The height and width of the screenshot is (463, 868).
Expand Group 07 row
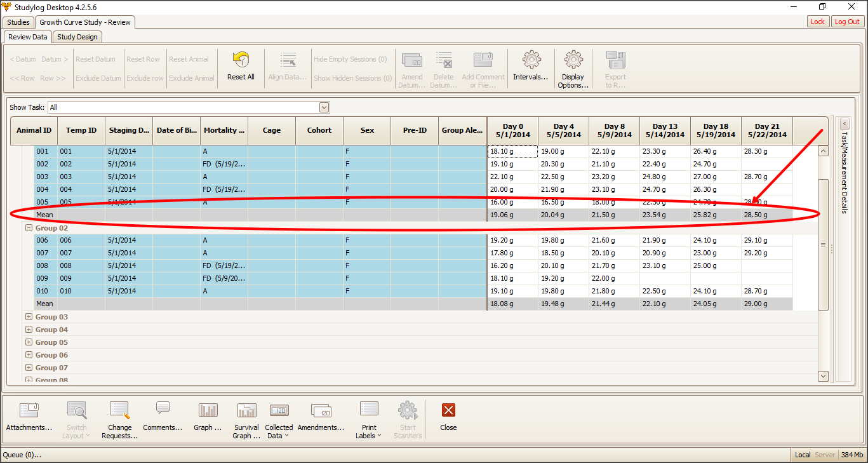tap(28, 368)
